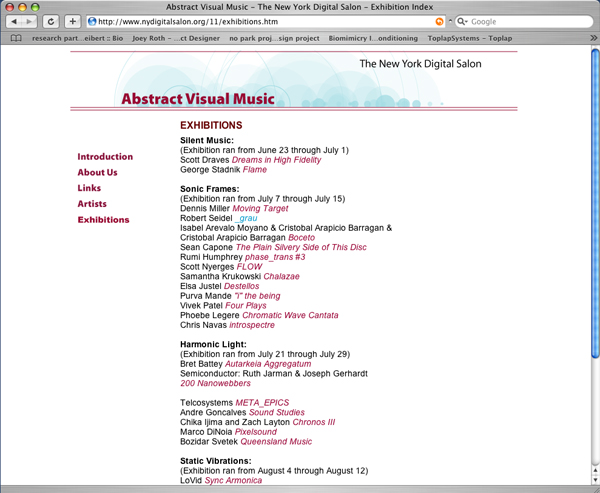The height and width of the screenshot is (493, 600).
Task: Open the bookmarks library book icon
Action: [16, 38]
